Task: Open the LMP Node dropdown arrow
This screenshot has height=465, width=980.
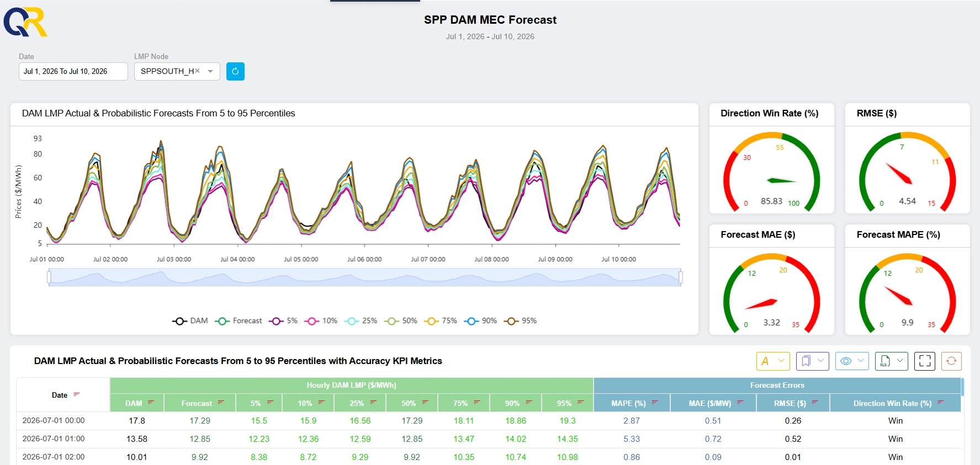Action: pyautogui.click(x=210, y=71)
